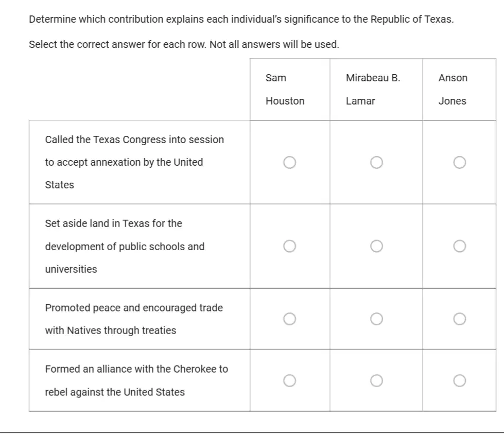The width and height of the screenshot is (504, 436).
Task: Mark Mirabeau B. Lamar for Cherokee alliance row
Action: 376,380
